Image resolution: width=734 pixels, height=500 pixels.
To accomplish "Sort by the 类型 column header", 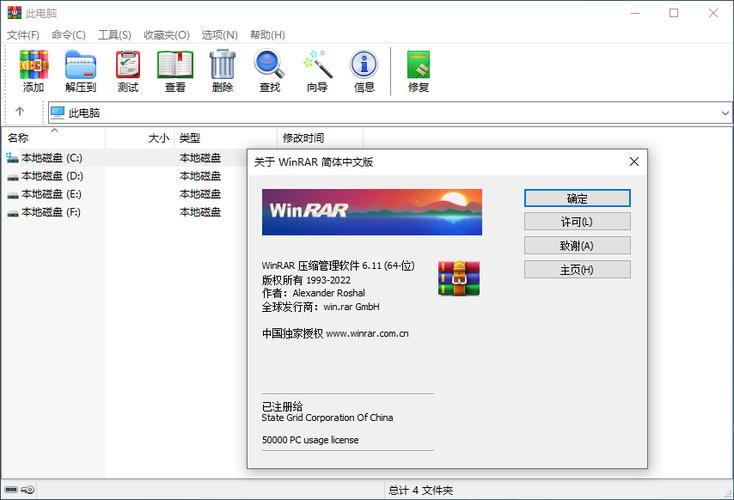I will pos(225,138).
